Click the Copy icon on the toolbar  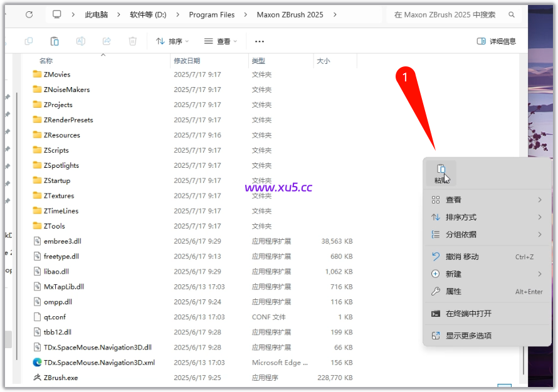pyautogui.click(x=28, y=40)
